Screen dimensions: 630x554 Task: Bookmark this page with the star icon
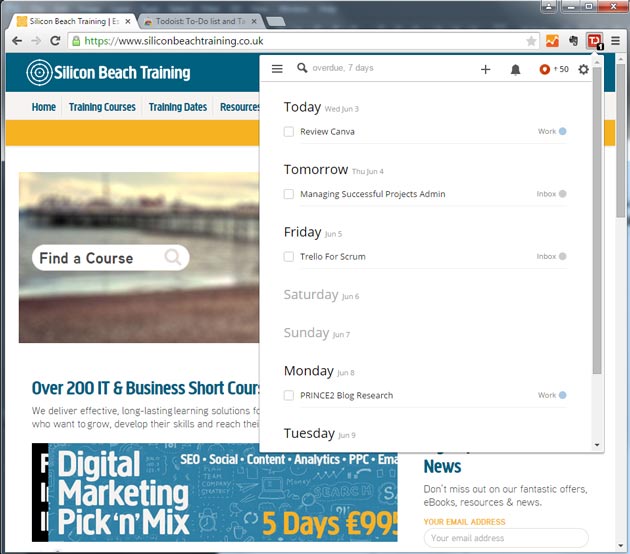531,41
